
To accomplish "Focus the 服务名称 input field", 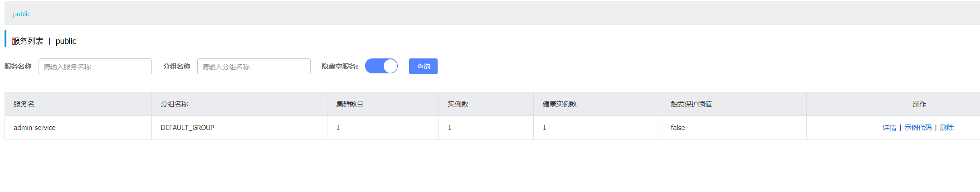I will tap(95, 67).
